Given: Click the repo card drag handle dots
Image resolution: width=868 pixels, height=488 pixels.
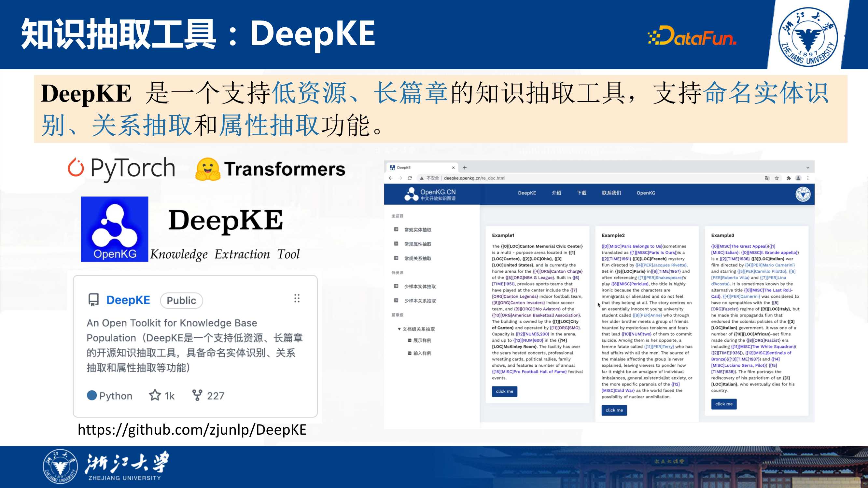Looking at the screenshot, I should (297, 298).
